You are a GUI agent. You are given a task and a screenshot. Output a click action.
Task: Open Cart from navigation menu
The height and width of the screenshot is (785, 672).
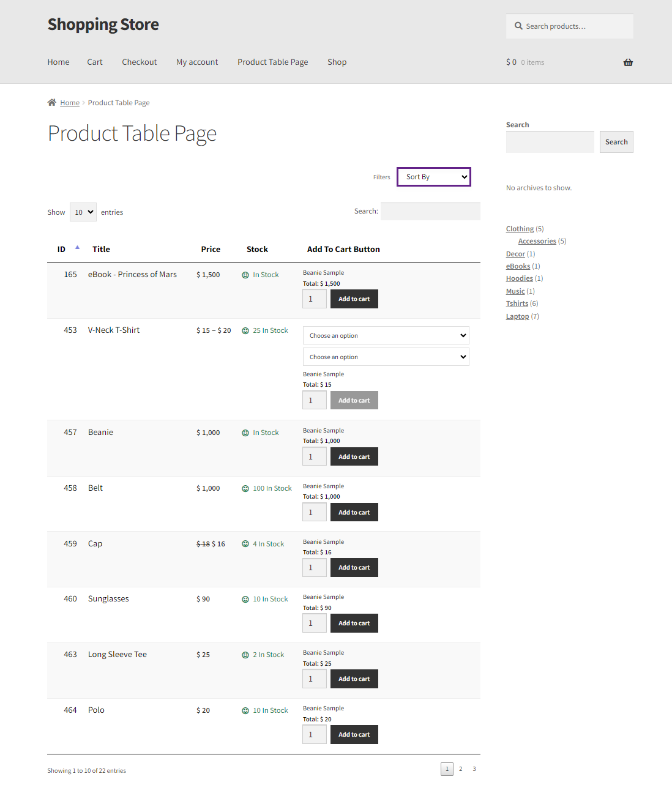tap(95, 62)
